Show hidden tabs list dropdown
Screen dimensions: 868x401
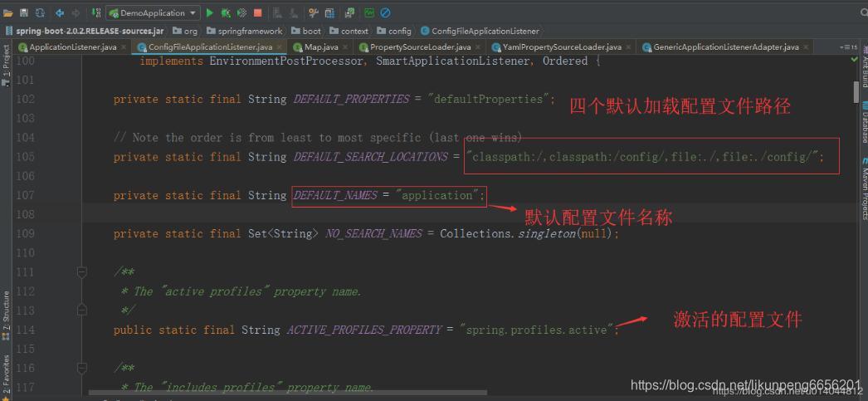847,47
